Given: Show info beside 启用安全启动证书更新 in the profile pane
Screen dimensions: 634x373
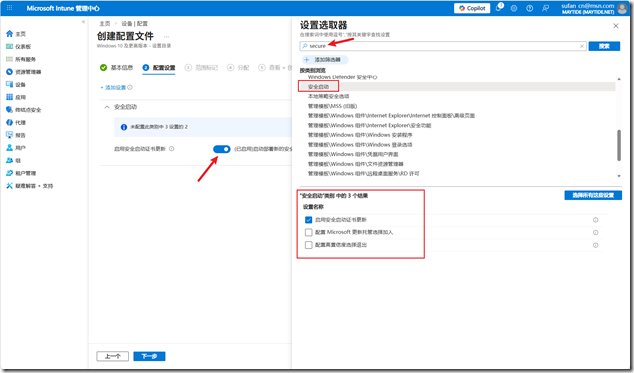Looking at the screenshot, I should click(x=171, y=148).
